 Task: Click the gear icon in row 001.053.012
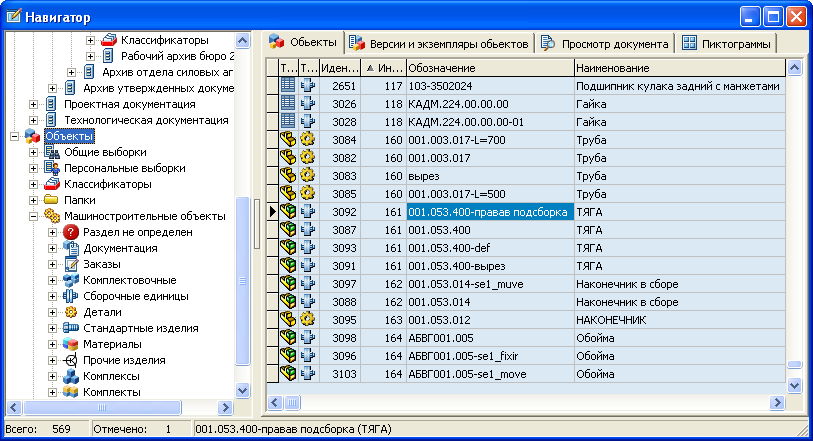click(x=307, y=320)
